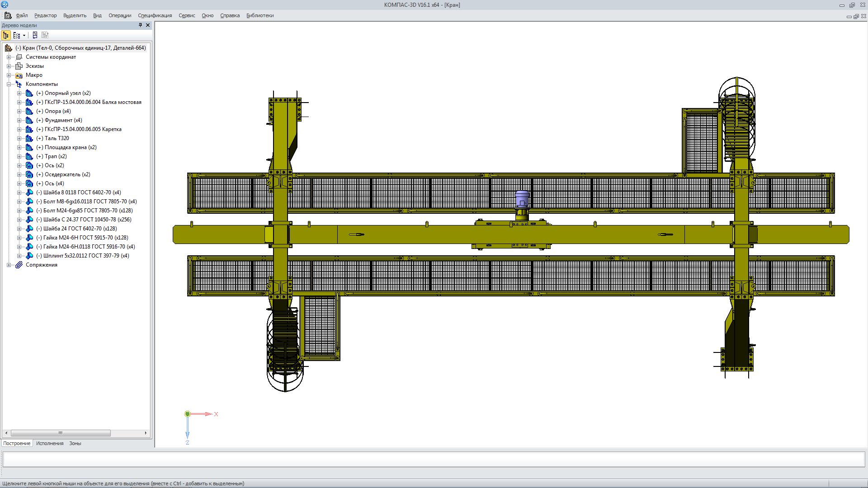
Task: Switch to the Зоны tab
Action: click(75, 443)
